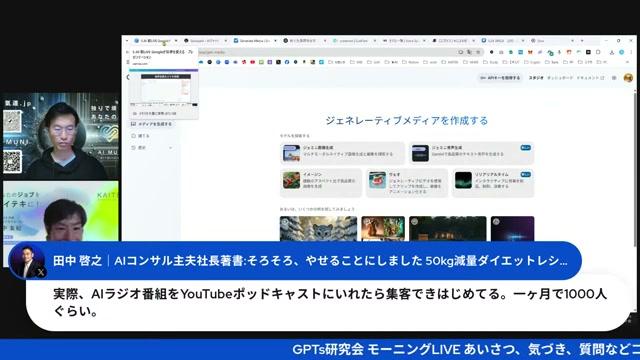Open the イメージン model card
The width and height of the screenshot is (640, 360).
(321, 182)
